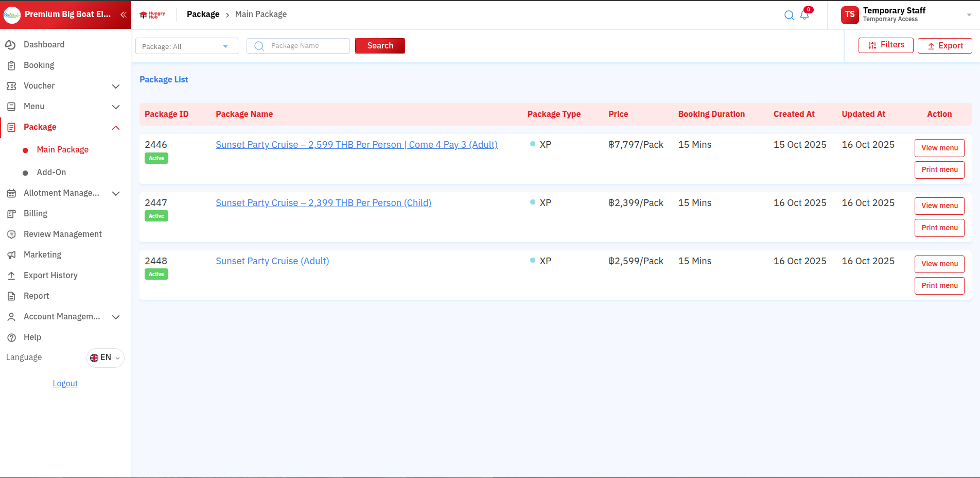The height and width of the screenshot is (478, 980).
Task: Open the Billing section
Action: [x=35, y=214]
